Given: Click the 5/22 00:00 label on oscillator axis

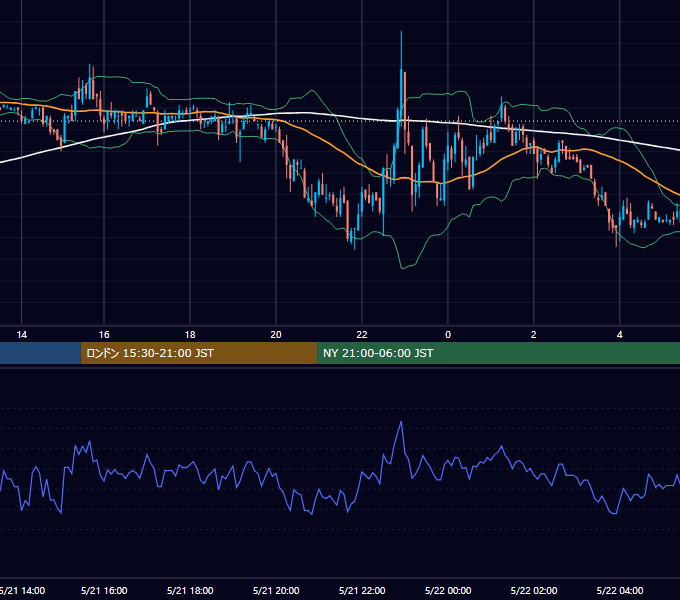Looking at the screenshot, I should click(448, 590).
